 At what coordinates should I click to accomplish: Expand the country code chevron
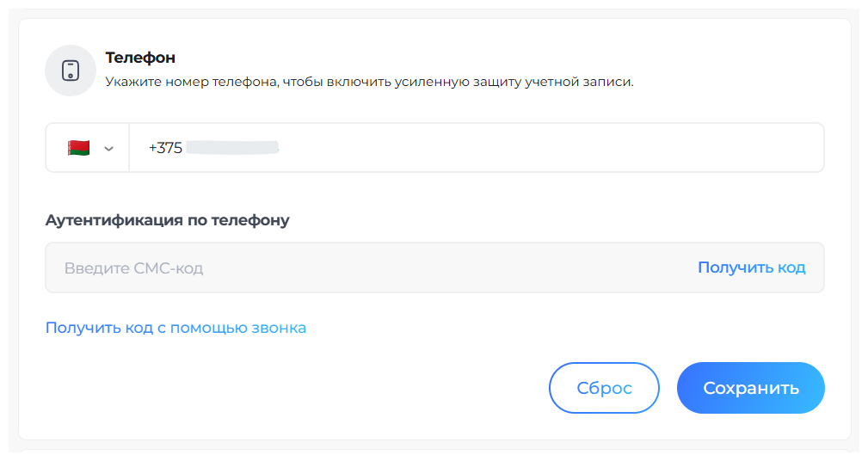coord(108,148)
